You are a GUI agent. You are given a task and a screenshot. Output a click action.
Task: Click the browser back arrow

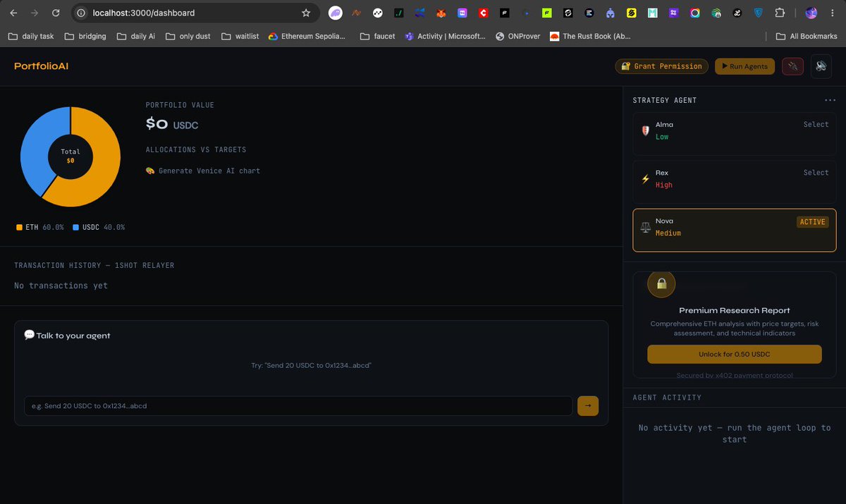tap(13, 13)
